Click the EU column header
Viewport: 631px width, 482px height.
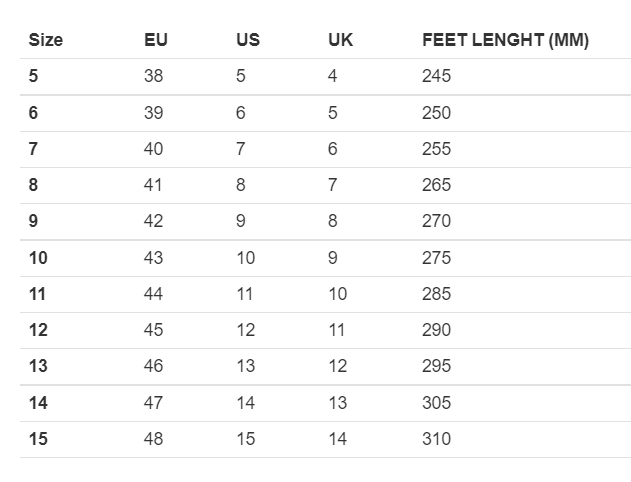pos(155,41)
